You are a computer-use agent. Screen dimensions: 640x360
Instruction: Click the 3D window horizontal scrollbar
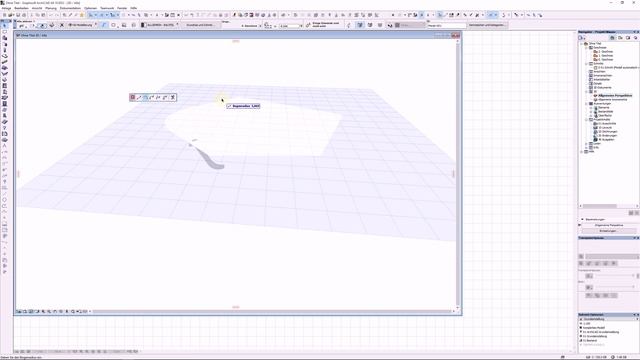click(x=272, y=311)
